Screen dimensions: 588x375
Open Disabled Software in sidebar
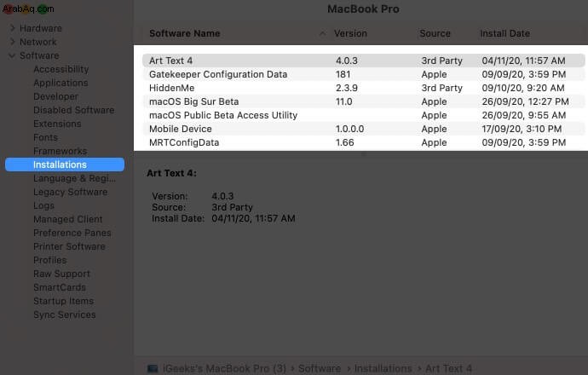point(74,110)
